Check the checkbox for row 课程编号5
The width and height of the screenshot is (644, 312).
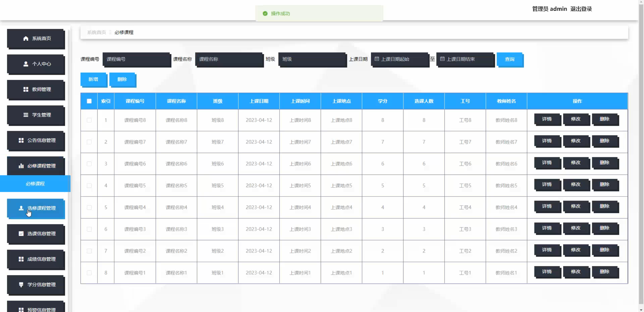click(x=89, y=186)
